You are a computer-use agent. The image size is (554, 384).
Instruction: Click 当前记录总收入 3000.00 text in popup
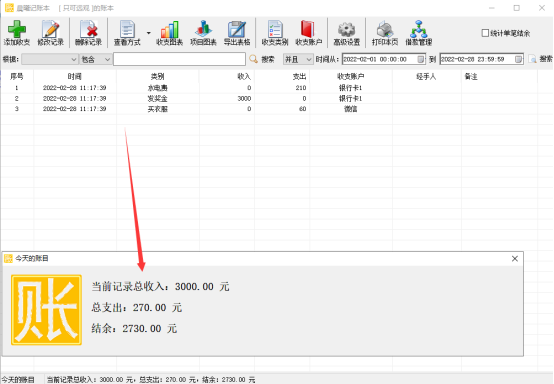160,286
